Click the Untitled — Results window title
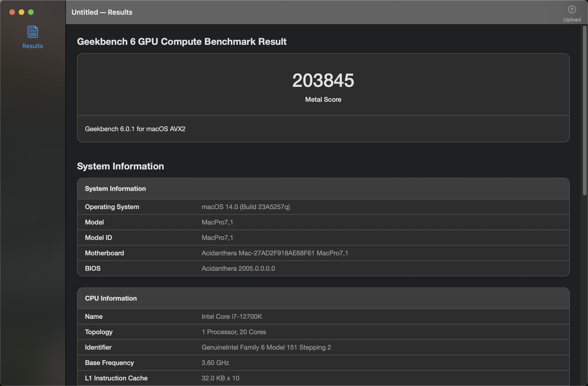The height and width of the screenshot is (386, 588). point(102,12)
